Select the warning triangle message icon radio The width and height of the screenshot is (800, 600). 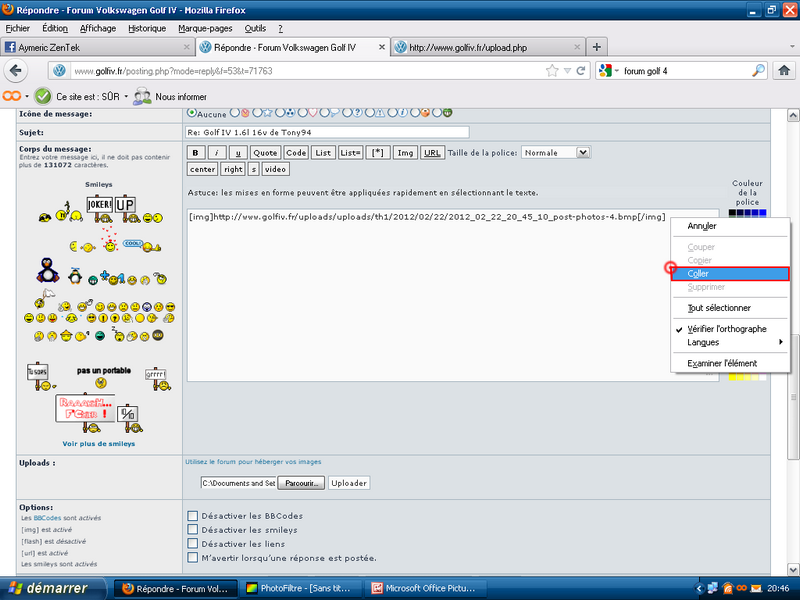(x=370, y=113)
